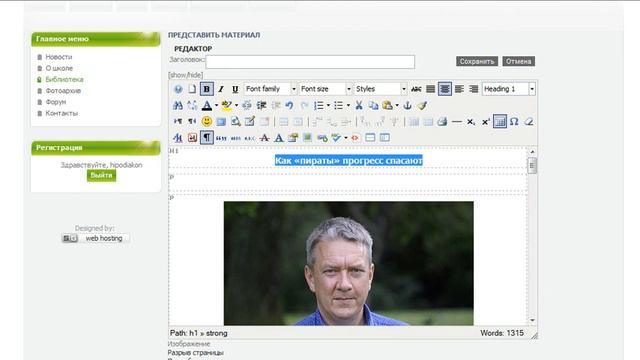
Task: Open Новости in main menu
Action: pos(59,57)
